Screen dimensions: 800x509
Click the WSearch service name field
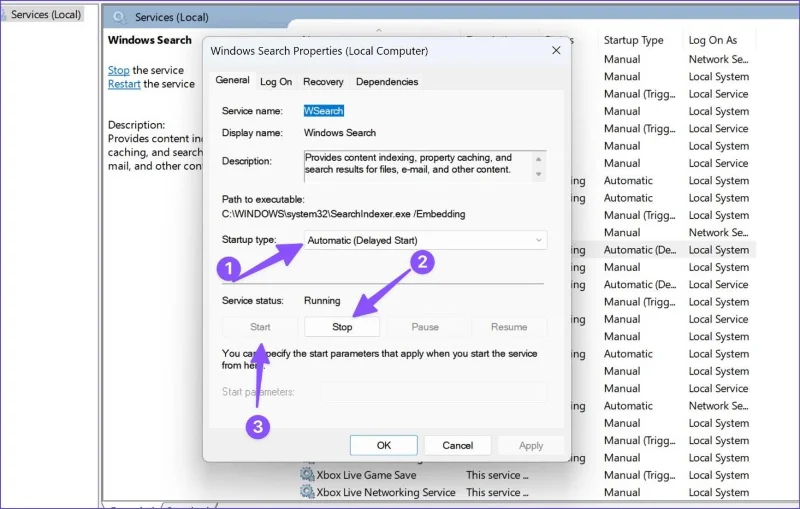(323, 111)
